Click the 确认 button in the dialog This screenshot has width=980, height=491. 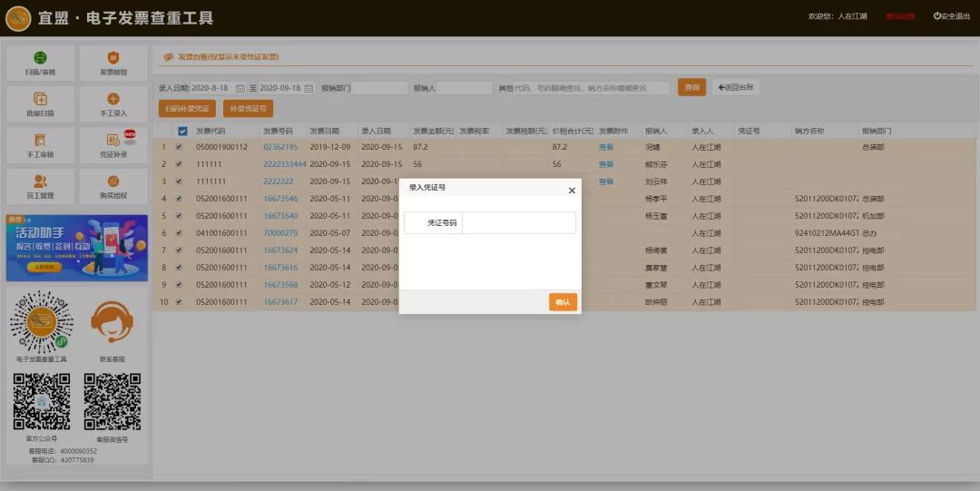(x=563, y=302)
